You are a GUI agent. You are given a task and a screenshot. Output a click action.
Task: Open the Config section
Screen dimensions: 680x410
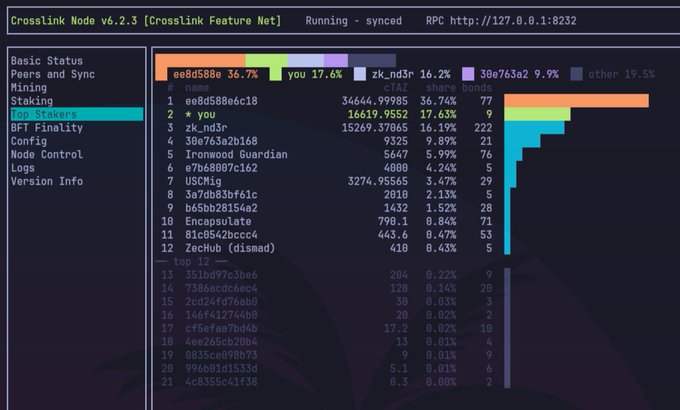[29, 141]
